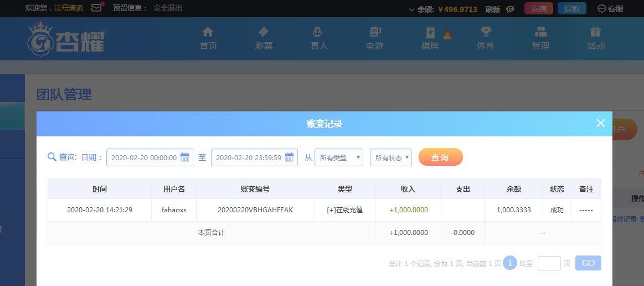Open the 电游 slot games icon
The image size is (644, 286).
tap(375, 32)
